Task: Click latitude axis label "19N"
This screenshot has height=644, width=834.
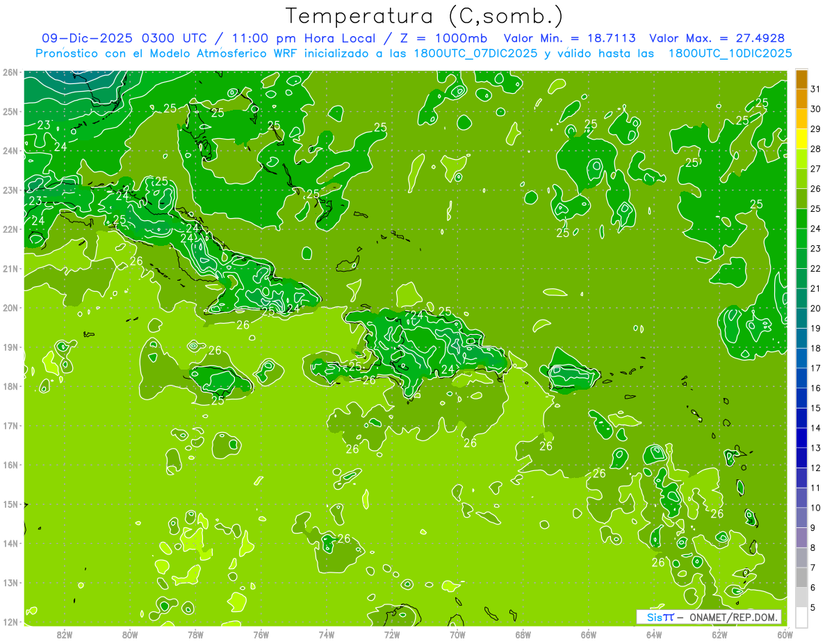Action: coord(10,347)
